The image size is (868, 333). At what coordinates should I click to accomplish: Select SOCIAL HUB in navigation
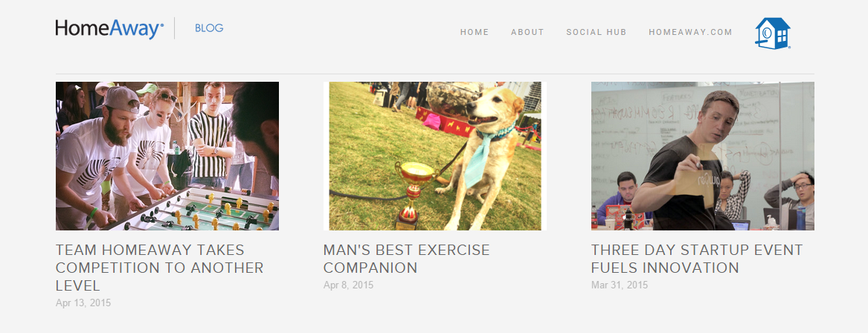point(597,32)
